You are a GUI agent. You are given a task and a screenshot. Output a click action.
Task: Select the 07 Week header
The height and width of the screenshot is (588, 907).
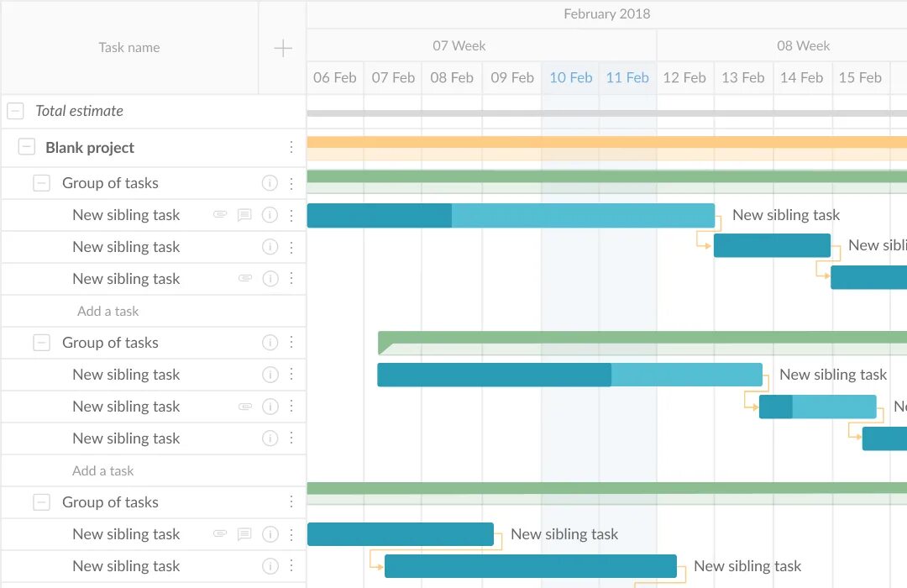(x=459, y=45)
